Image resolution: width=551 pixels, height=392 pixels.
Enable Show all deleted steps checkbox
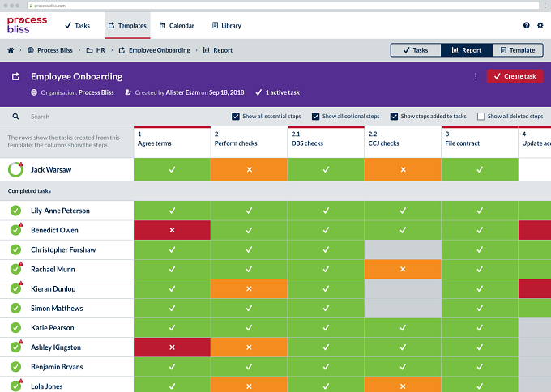pyautogui.click(x=481, y=117)
